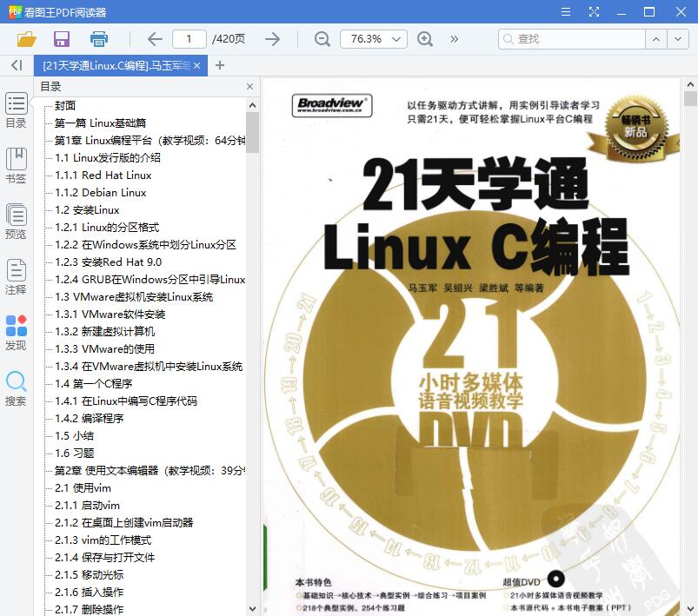Image resolution: width=698 pixels, height=616 pixels.
Task: Jump to 1.2.2 在Windows系统中划分Linux分区
Action: [145, 244]
